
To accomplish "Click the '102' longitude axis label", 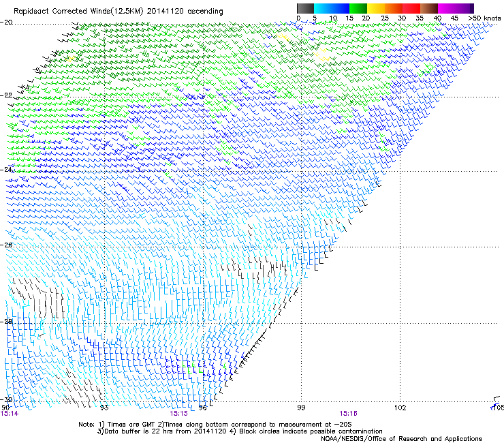I will point(400,408).
